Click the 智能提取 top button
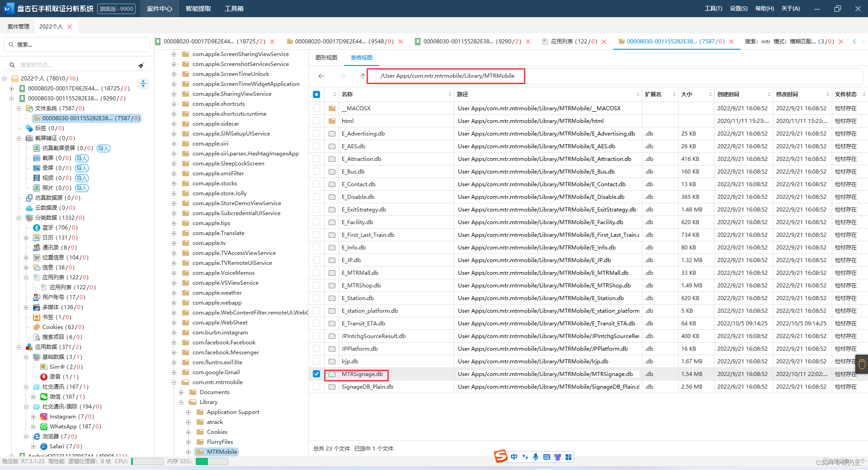The image size is (868, 470). pos(198,9)
